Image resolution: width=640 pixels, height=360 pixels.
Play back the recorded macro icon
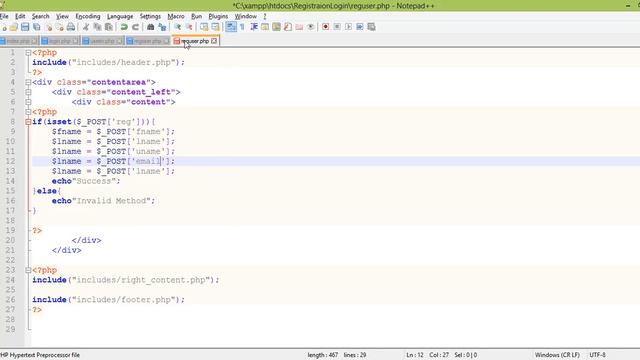coord(348,27)
